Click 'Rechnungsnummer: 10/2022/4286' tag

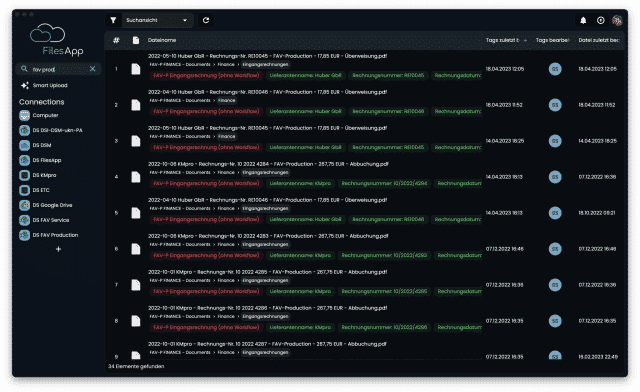[384, 327]
